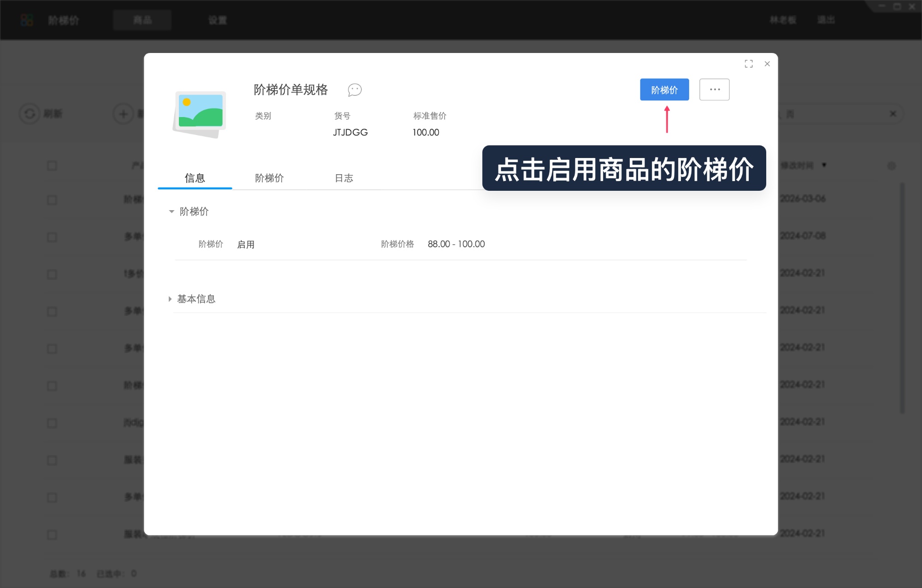This screenshot has width=922, height=588.
Task: Open the more options (...) menu
Action: [x=714, y=89]
